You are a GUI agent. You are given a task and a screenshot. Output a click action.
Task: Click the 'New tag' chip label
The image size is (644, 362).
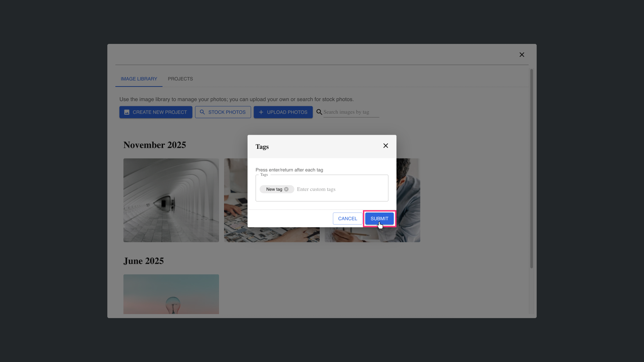click(x=274, y=189)
